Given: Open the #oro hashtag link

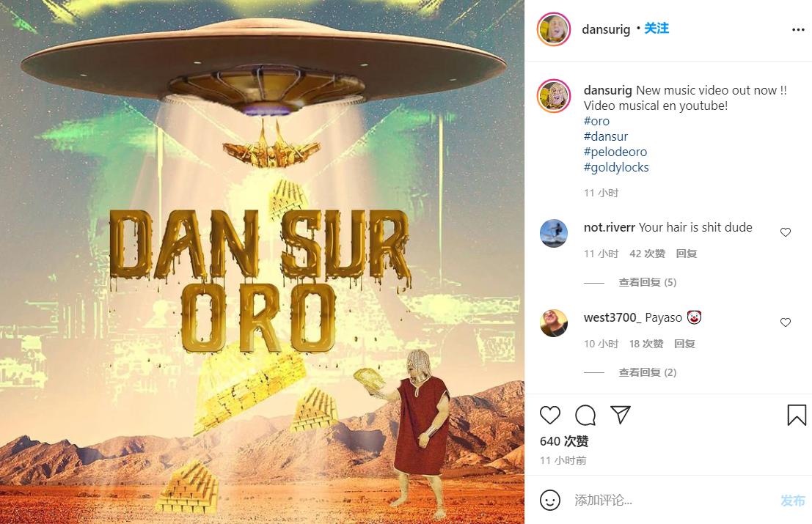Looking at the screenshot, I should tap(596, 121).
